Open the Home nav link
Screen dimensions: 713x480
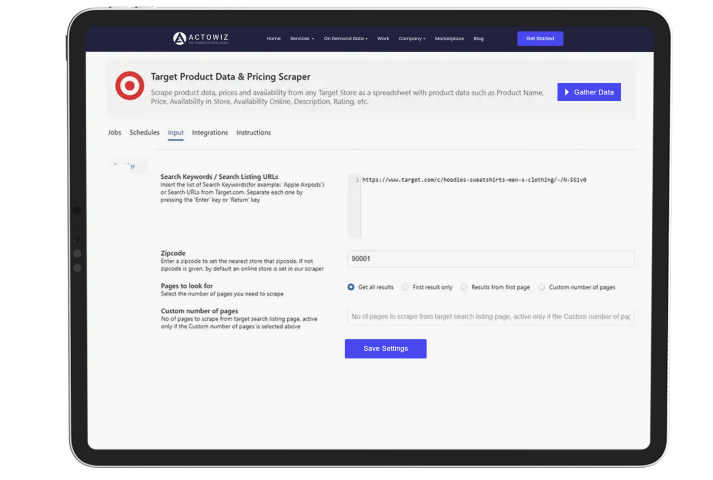click(273, 39)
